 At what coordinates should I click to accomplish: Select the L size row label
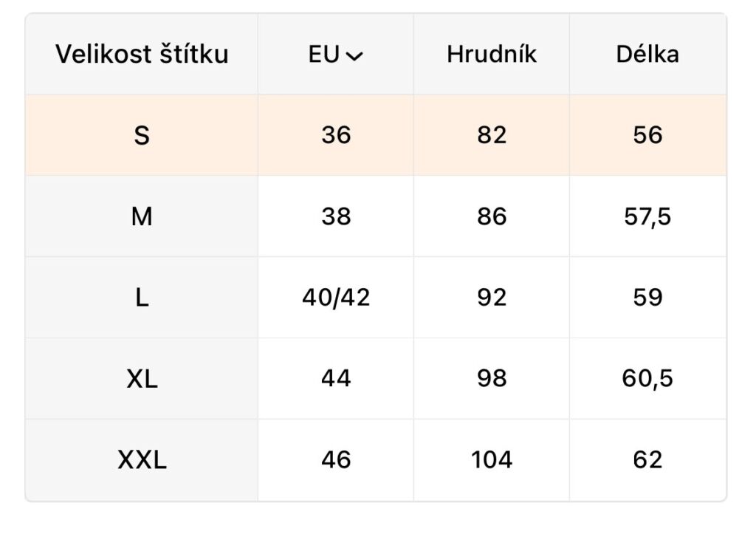click(142, 298)
